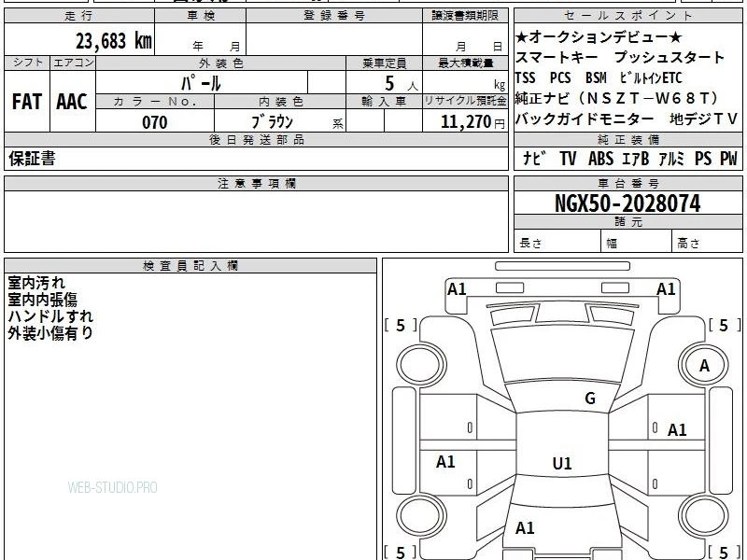
Task: Click the inspector note 外装小傷有り
Action: tap(50, 333)
